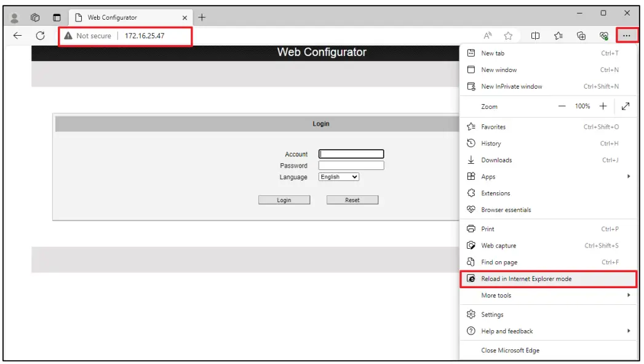Image resolution: width=644 pixels, height=364 pixels.
Task: Click the Read aloud icon in address bar
Action: tap(488, 36)
